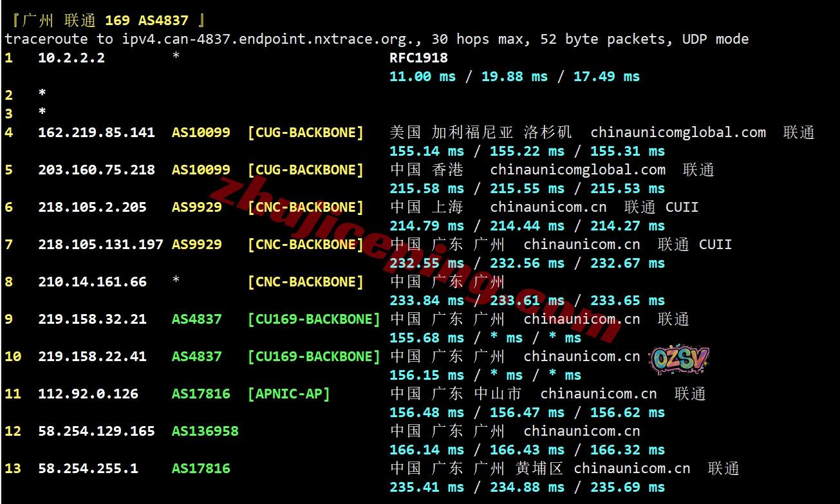The height and width of the screenshot is (504, 840).
Task: Click the colorful OZSV logo sticker
Action: click(x=679, y=360)
